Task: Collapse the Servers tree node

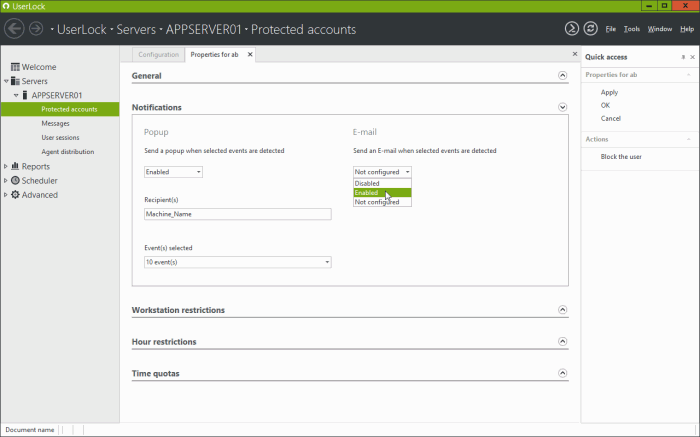Action: point(6,81)
